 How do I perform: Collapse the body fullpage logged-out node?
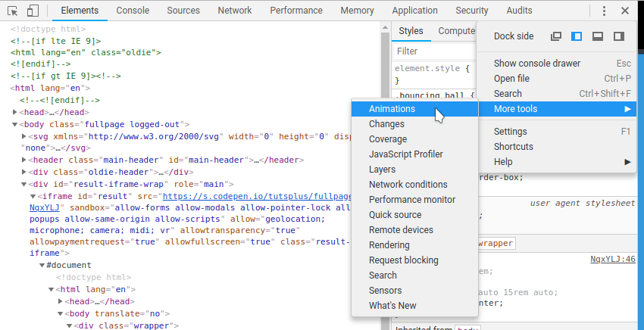[x=15, y=125]
